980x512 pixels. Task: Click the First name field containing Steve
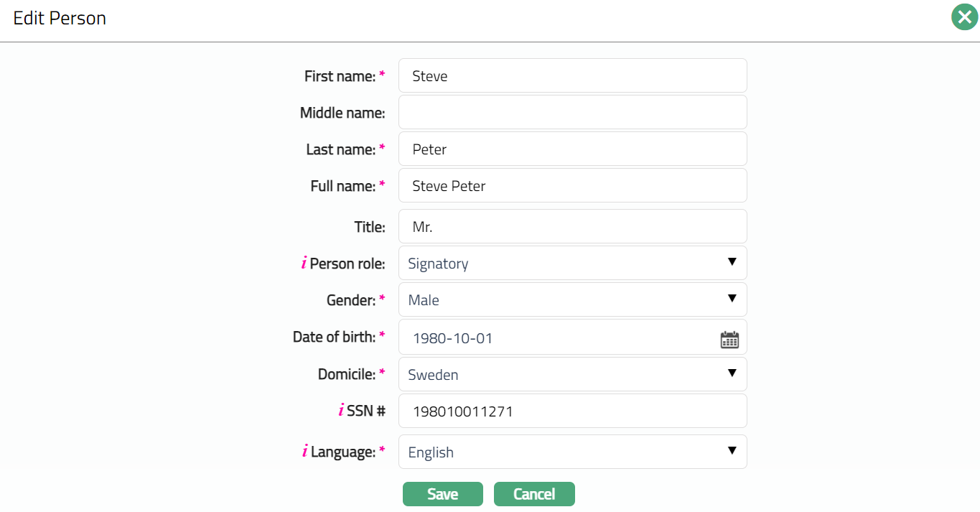coord(572,75)
